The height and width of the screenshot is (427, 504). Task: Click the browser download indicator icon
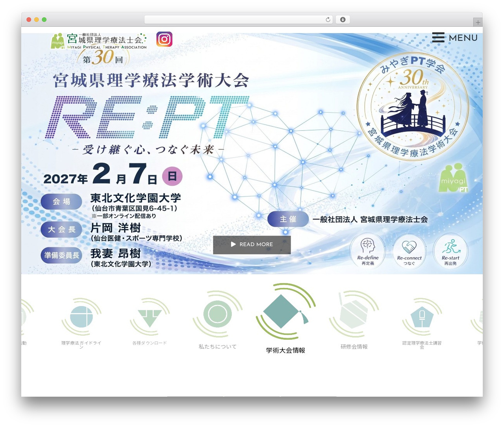point(343,20)
